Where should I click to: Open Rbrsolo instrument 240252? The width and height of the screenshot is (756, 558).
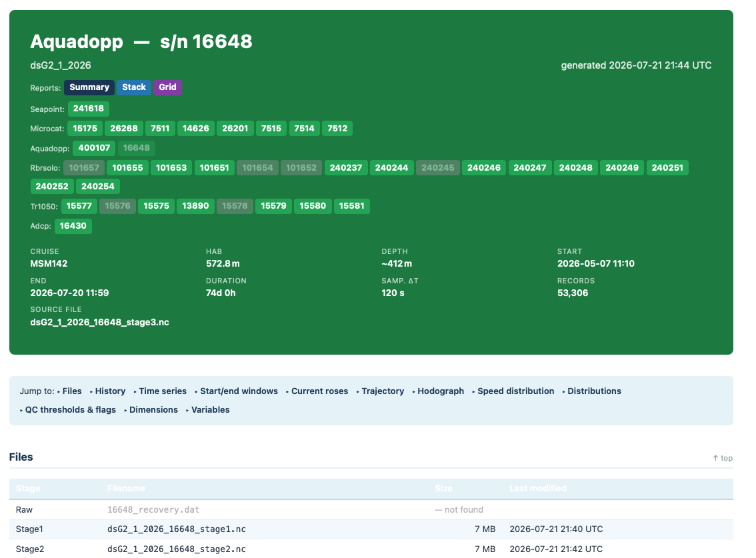coord(52,186)
